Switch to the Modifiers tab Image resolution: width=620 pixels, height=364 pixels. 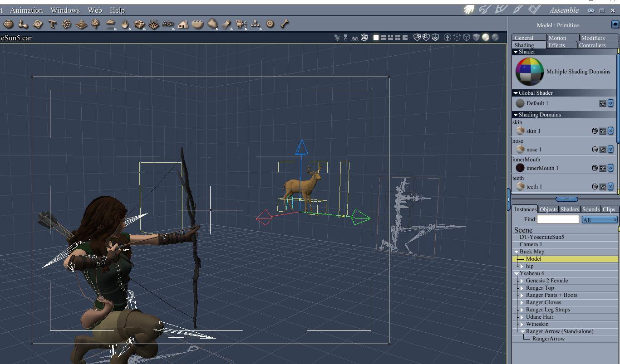tap(599, 38)
